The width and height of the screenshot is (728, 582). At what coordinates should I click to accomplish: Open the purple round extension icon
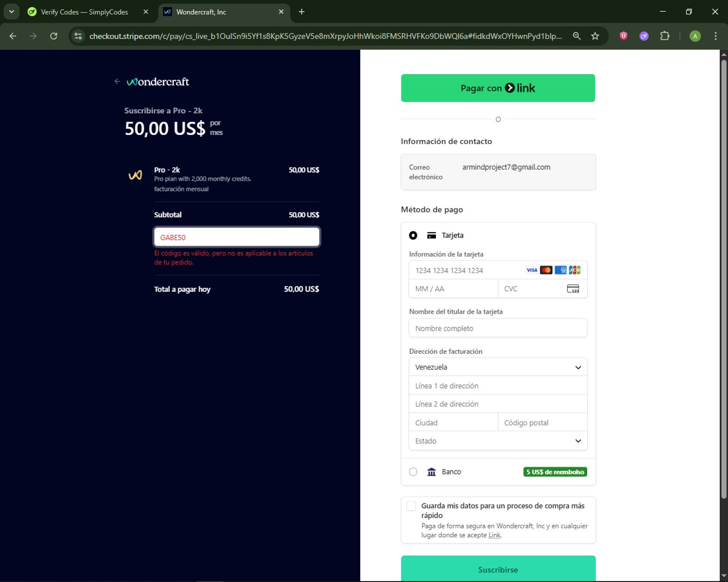point(644,36)
